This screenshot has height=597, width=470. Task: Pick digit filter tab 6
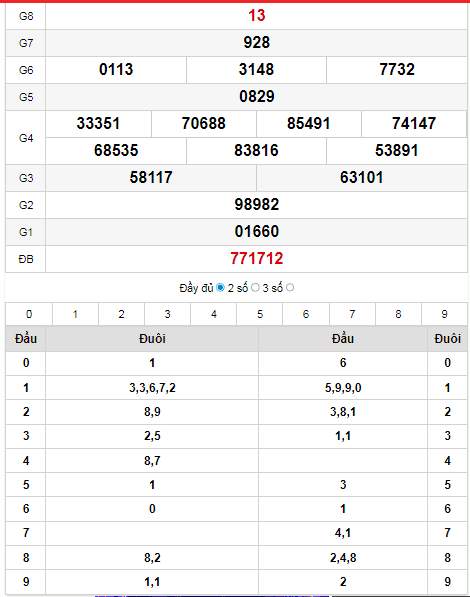point(306,314)
